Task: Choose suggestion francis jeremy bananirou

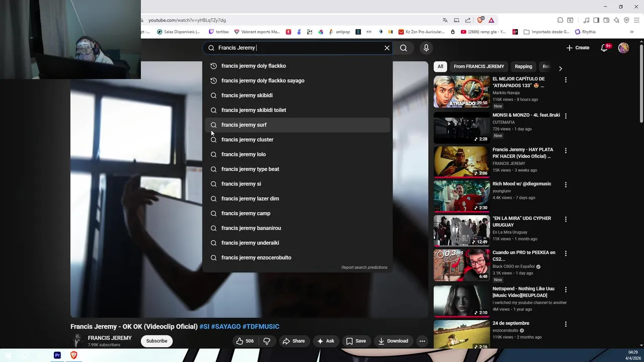Action: coord(297,228)
